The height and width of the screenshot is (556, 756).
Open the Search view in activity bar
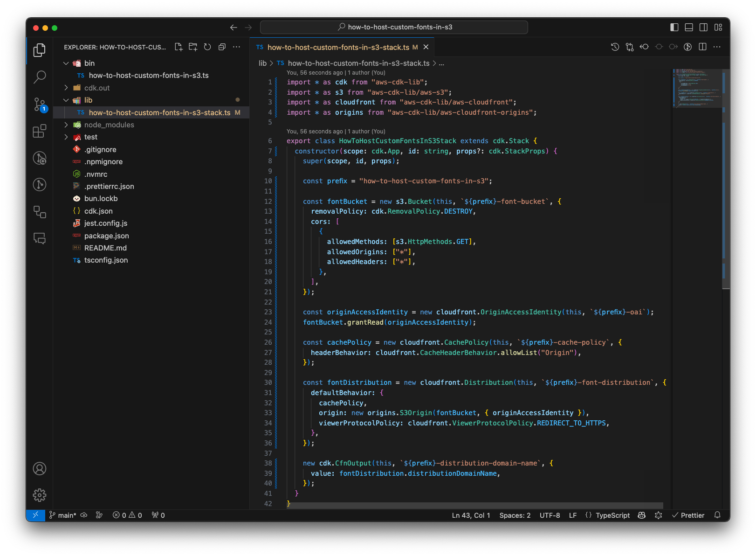(40, 77)
